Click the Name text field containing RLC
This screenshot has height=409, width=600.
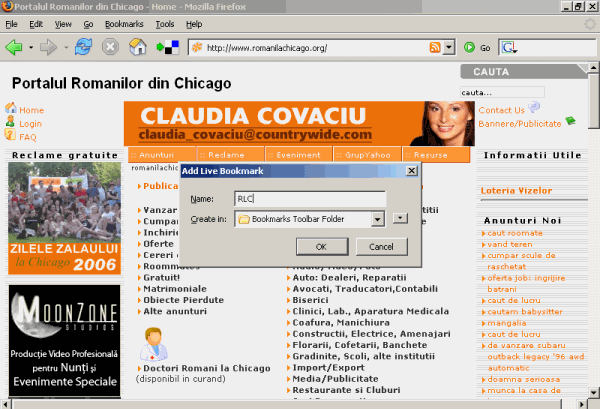pyautogui.click(x=308, y=198)
